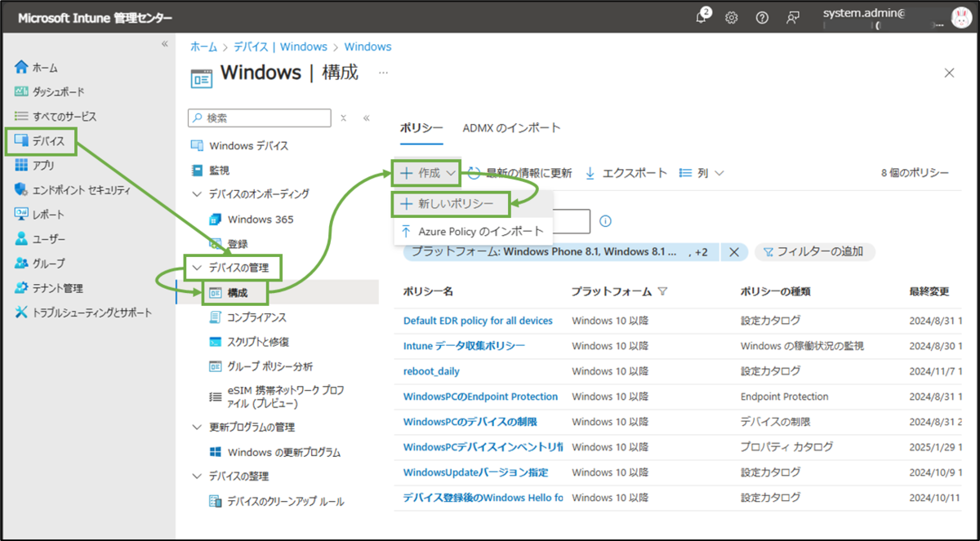Filter the プラットフォーム column header
Screen dimensions: 980x541
coord(662,291)
